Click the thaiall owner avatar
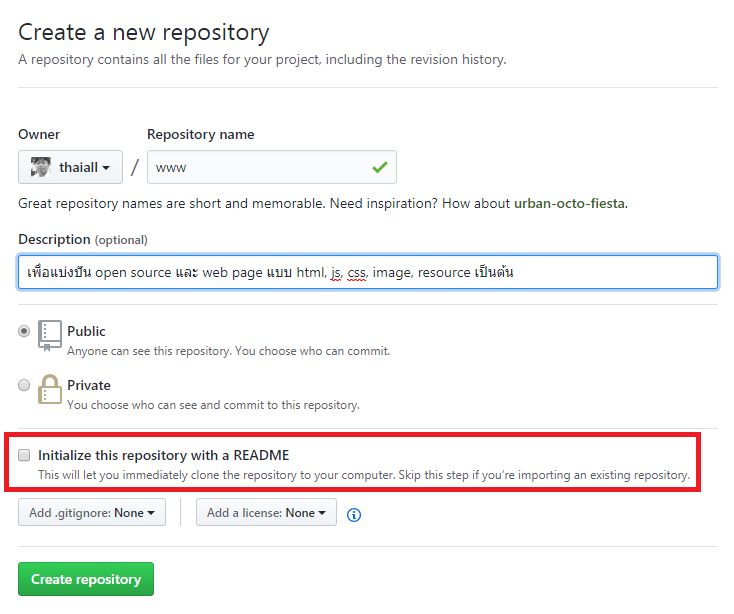Screen dimensions: 734x614 coord(41,167)
